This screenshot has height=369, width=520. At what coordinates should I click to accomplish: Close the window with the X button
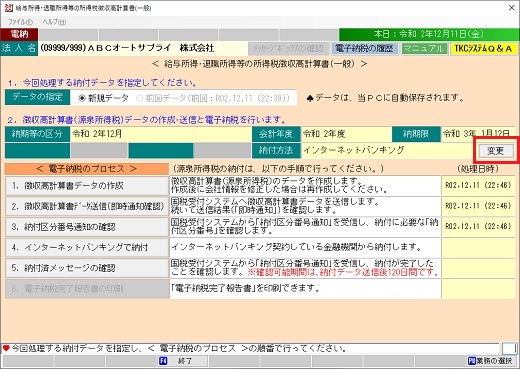coord(512,8)
